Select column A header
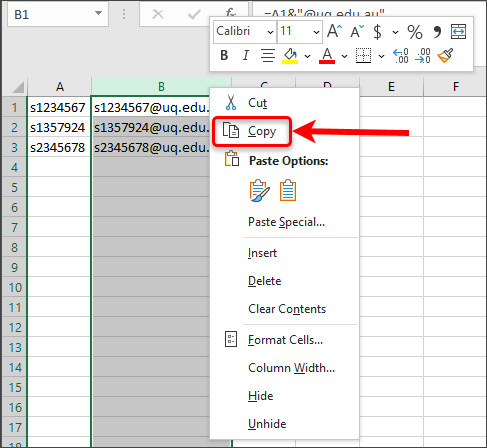The width and height of the screenshot is (487, 448). pos(60,87)
